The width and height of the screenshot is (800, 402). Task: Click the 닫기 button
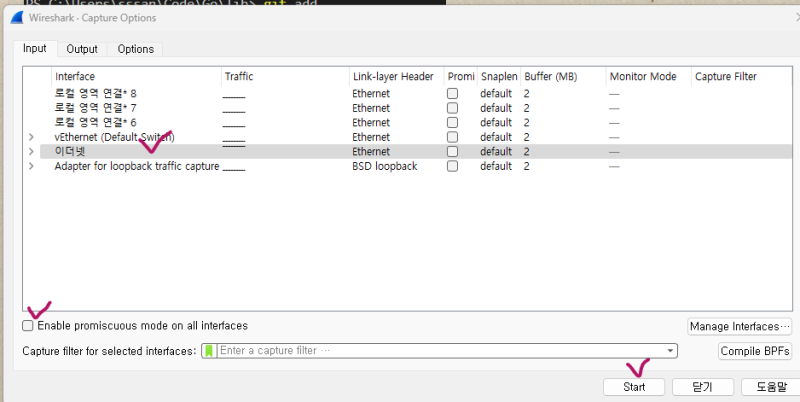[703, 387]
